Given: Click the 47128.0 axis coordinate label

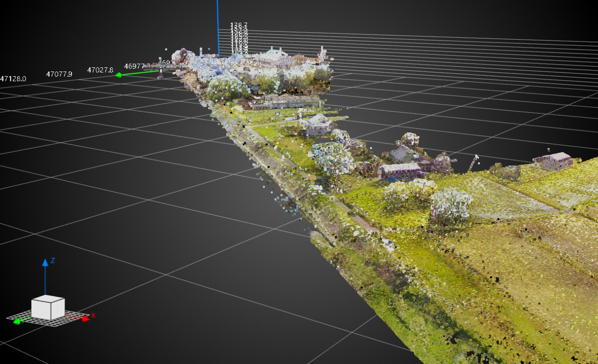Looking at the screenshot, I should click(13, 79).
